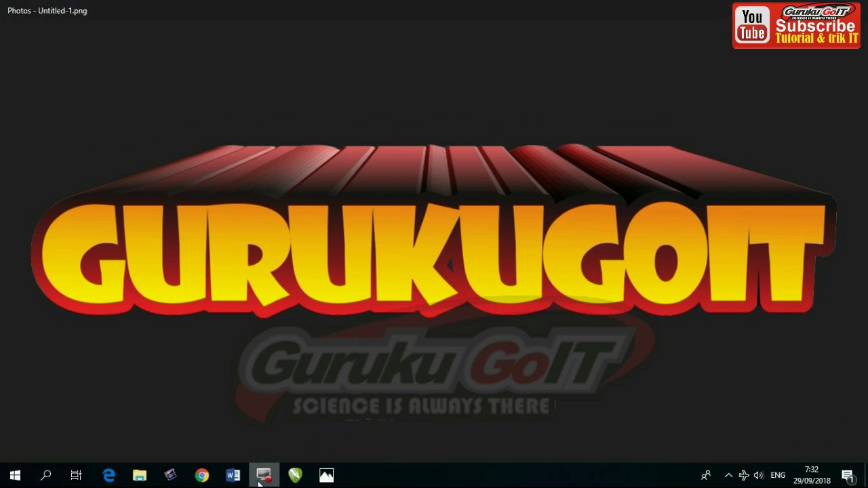Launch Microsoft Edge from taskbar
Screen dimensions: 868x488
coord(108,475)
